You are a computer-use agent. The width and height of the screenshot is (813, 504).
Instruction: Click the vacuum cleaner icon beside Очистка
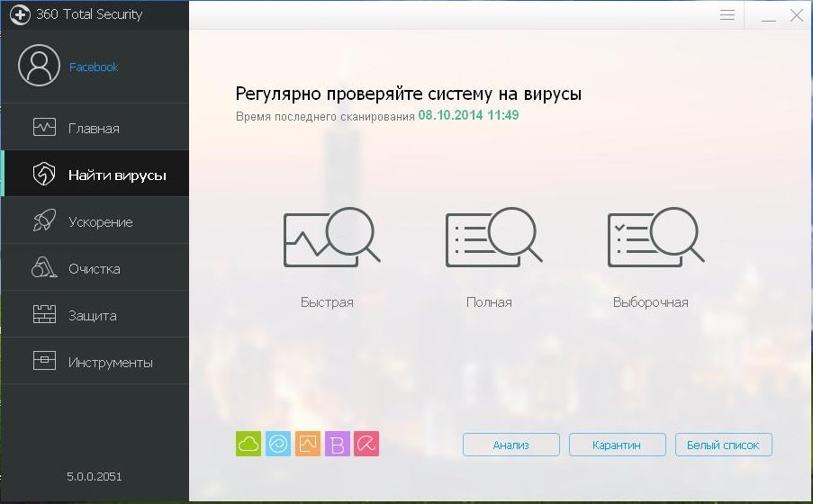pyautogui.click(x=44, y=267)
